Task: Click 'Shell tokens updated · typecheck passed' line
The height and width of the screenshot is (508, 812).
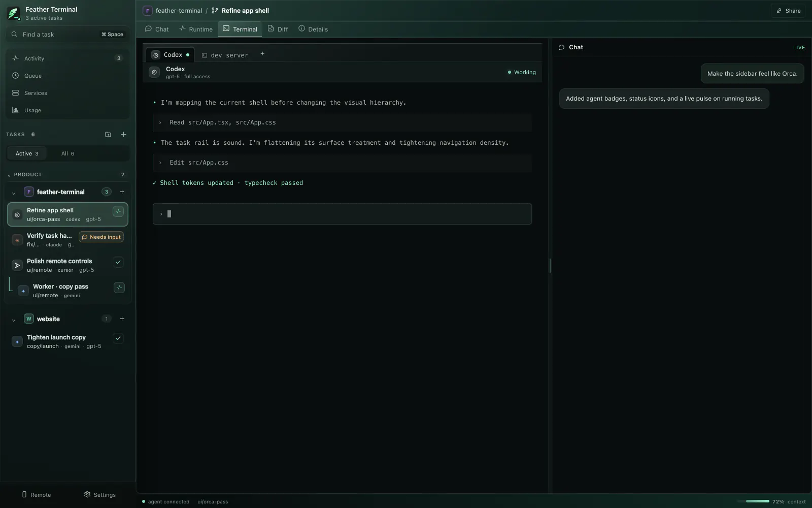Action: point(227,183)
